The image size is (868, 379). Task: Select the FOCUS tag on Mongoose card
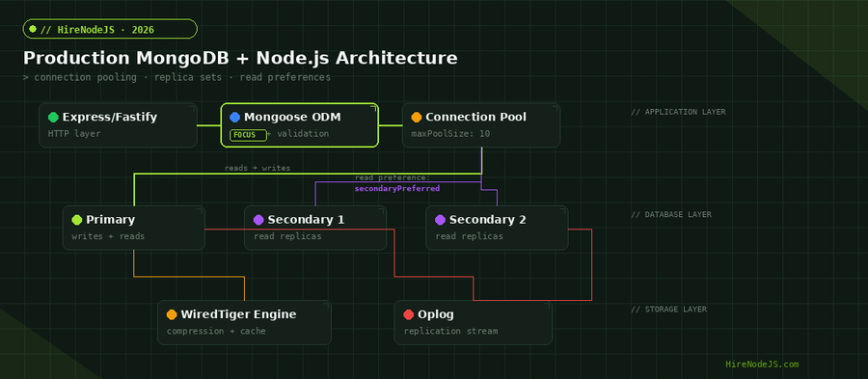tap(248, 135)
